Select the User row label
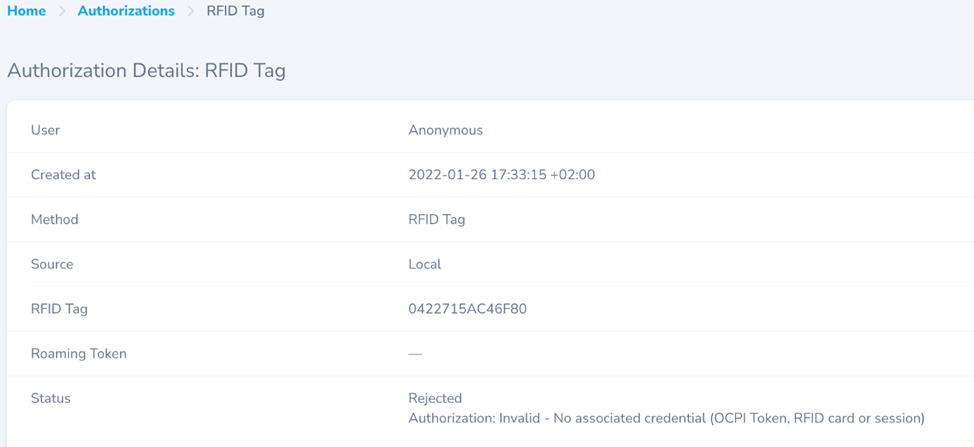 [46, 130]
